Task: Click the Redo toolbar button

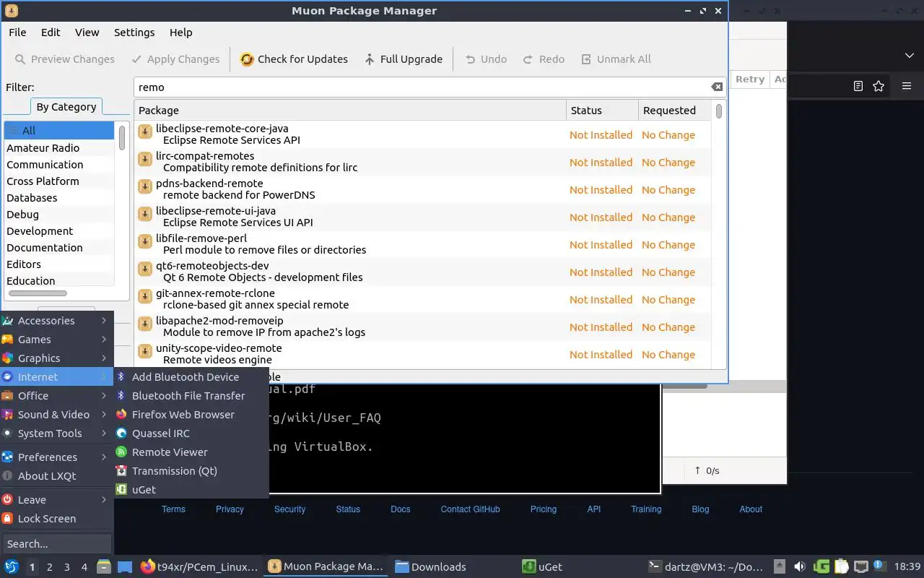Action: coord(544,59)
